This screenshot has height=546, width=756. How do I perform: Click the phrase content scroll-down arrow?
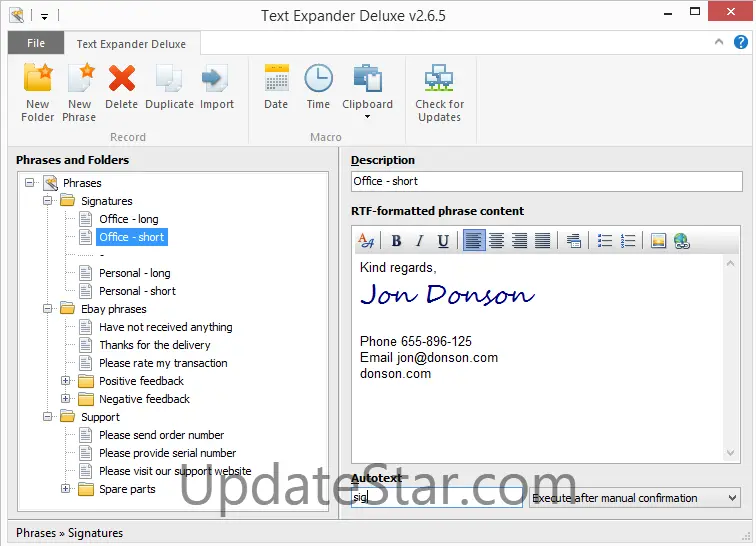pyautogui.click(x=730, y=452)
